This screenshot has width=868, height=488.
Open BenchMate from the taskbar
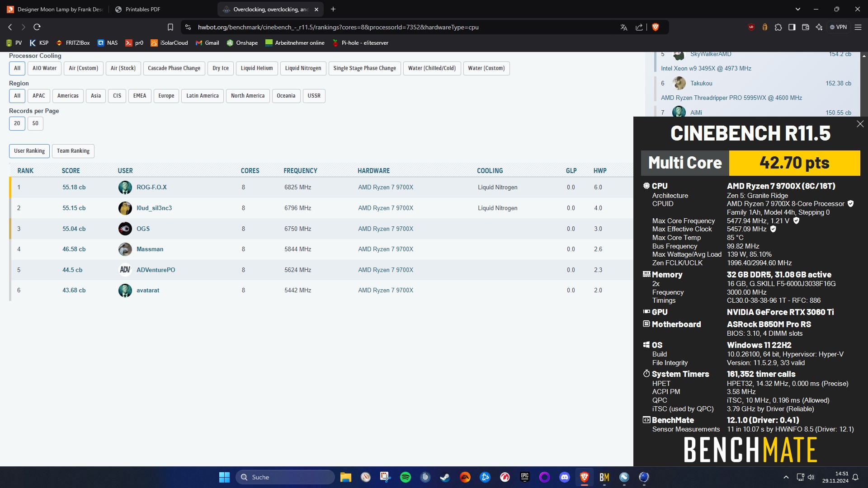click(x=604, y=477)
